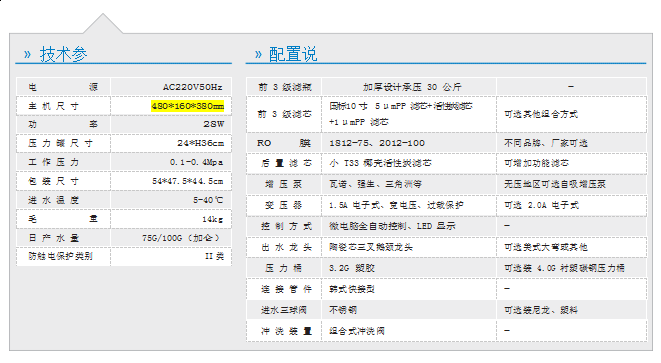This screenshot has width=661, height=363.
Task: Select the '组合式冲洗阀' value cell
Action: [357, 331]
